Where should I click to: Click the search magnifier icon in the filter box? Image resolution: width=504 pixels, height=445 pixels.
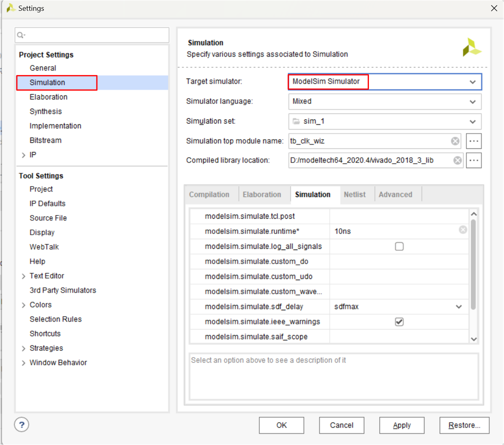click(x=20, y=35)
